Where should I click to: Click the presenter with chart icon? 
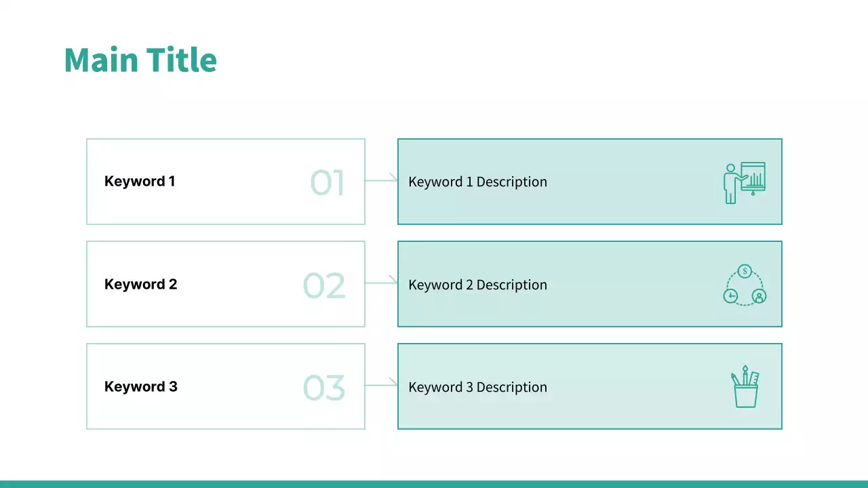744,182
